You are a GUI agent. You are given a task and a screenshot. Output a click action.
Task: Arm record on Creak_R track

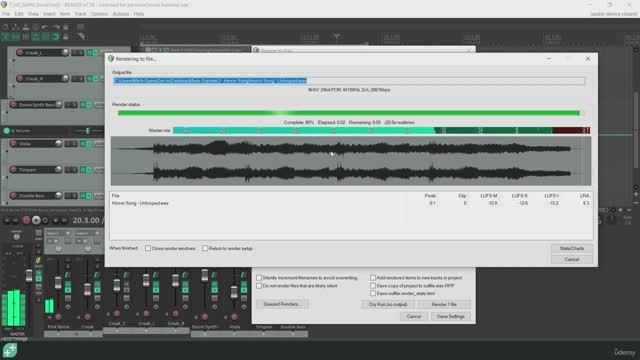click(x=20, y=78)
